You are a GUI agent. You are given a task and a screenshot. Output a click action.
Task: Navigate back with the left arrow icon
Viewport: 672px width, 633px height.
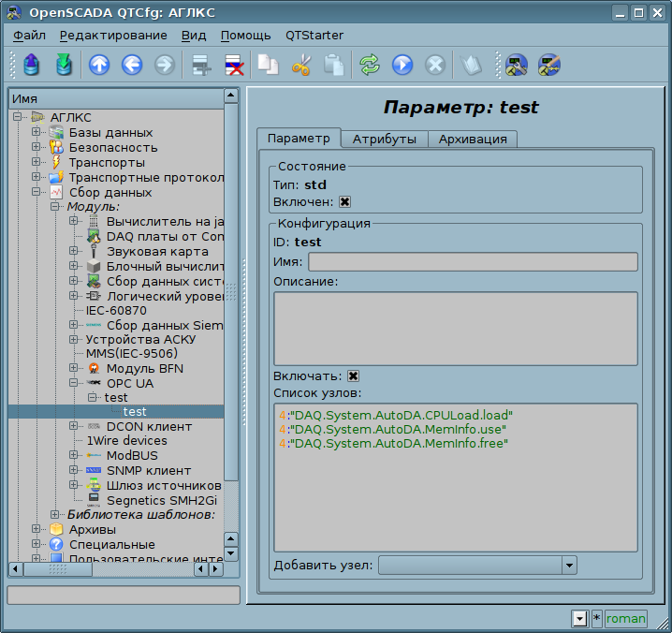[132, 65]
